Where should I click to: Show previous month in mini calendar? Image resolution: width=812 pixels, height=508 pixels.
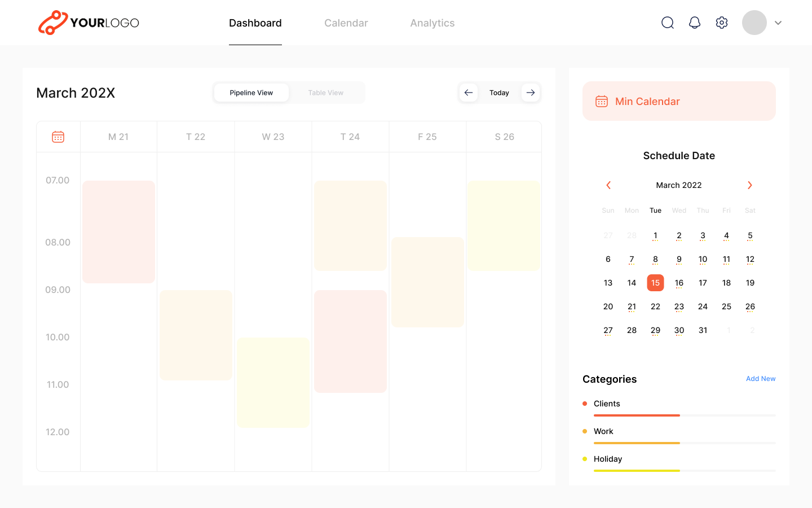(x=608, y=185)
